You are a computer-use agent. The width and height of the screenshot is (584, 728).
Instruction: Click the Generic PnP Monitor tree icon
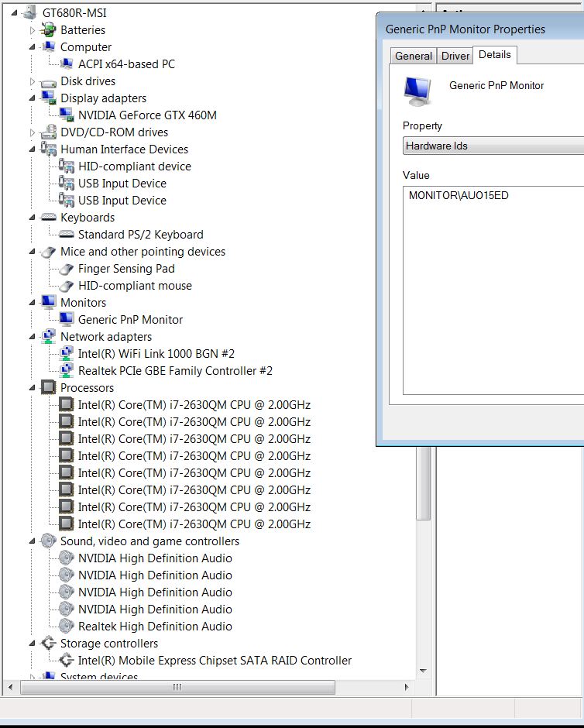click(66, 319)
